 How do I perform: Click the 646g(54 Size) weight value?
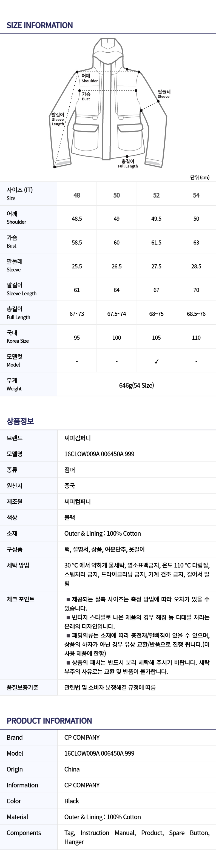137,385
